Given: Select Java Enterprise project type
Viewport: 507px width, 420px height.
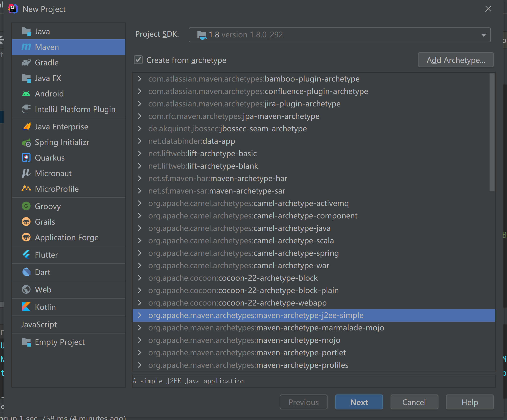Looking at the screenshot, I should pos(61,127).
